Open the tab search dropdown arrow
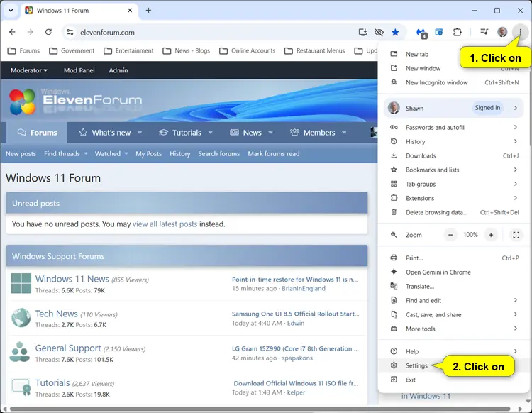532x413 pixels. click(11, 10)
